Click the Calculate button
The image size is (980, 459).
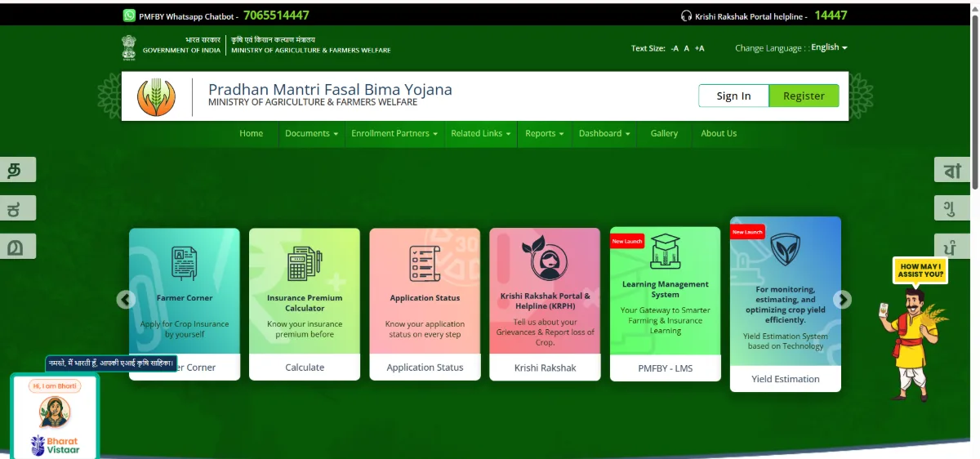pyautogui.click(x=305, y=368)
